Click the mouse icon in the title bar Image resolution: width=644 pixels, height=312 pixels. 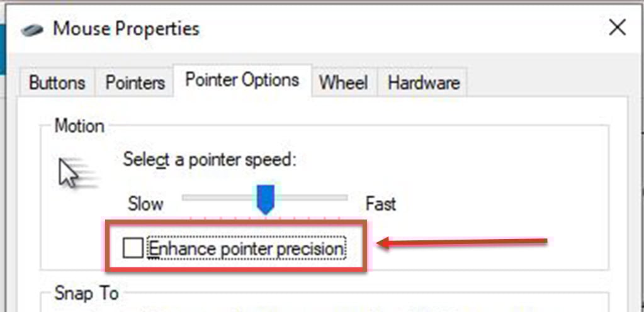32,30
